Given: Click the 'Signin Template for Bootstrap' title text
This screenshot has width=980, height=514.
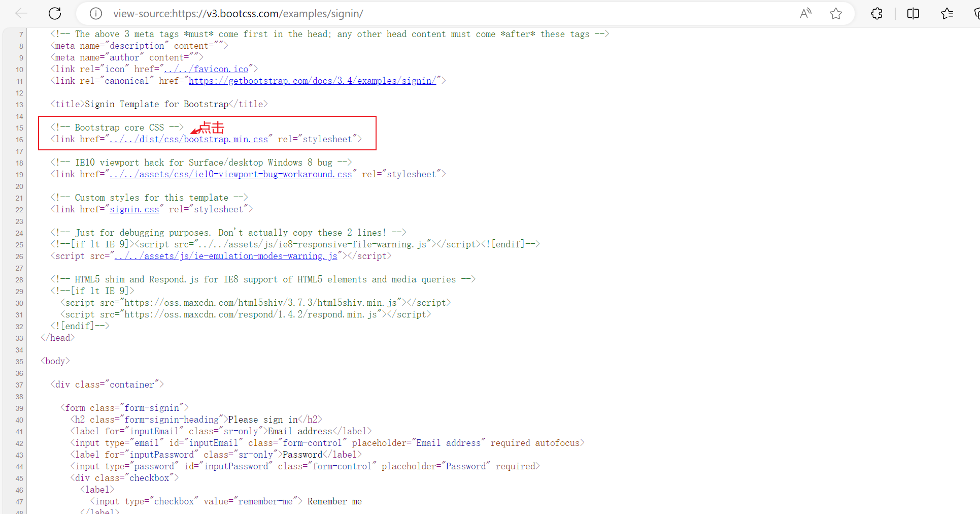Looking at the screenshot, I should [156, 104].
